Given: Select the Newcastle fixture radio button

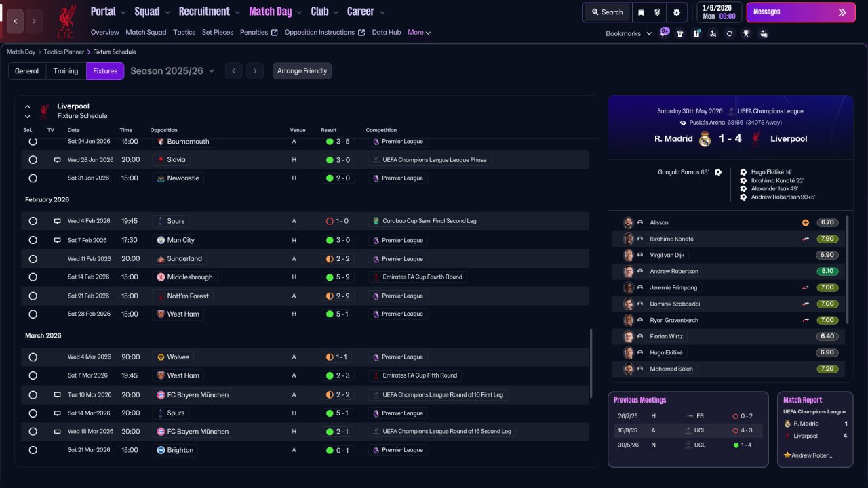Looking at the screenshot, I should [x=33, y=178].
